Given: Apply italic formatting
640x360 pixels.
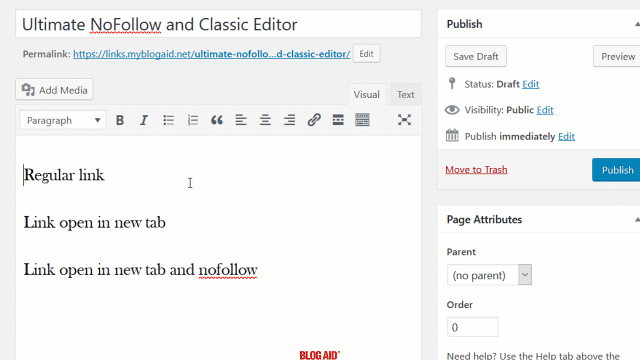Looking at the screenshot, I should [144, 120].
